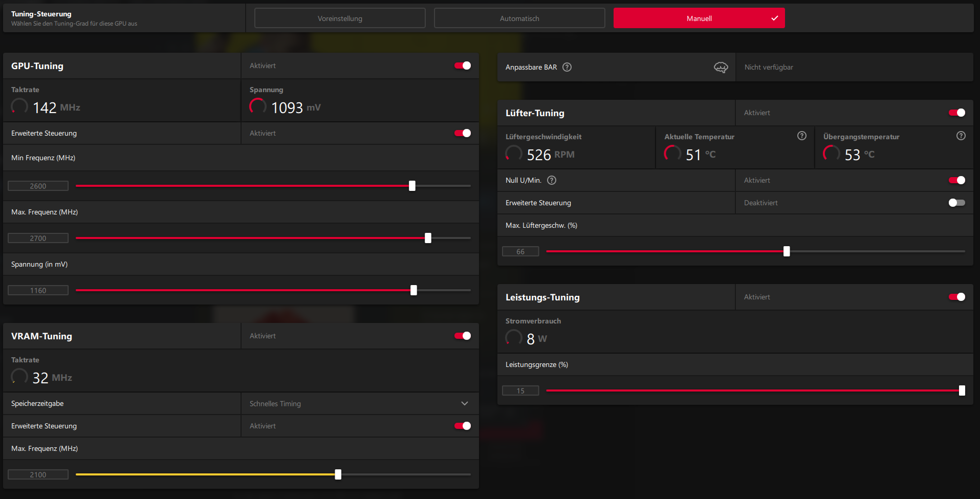Click the 1093 mV voltage reading
The height and width of the screenshot is (499, 980).
tap(296, 107)
